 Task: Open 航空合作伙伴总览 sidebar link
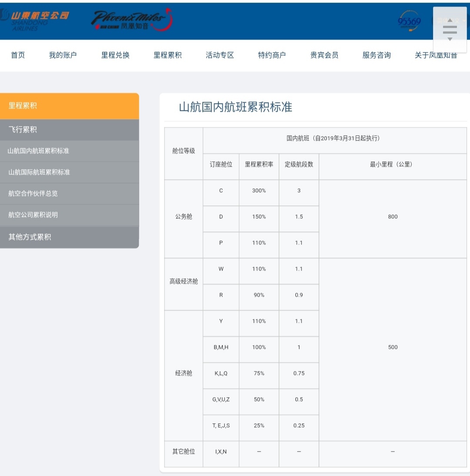click(x=70, y=193)
